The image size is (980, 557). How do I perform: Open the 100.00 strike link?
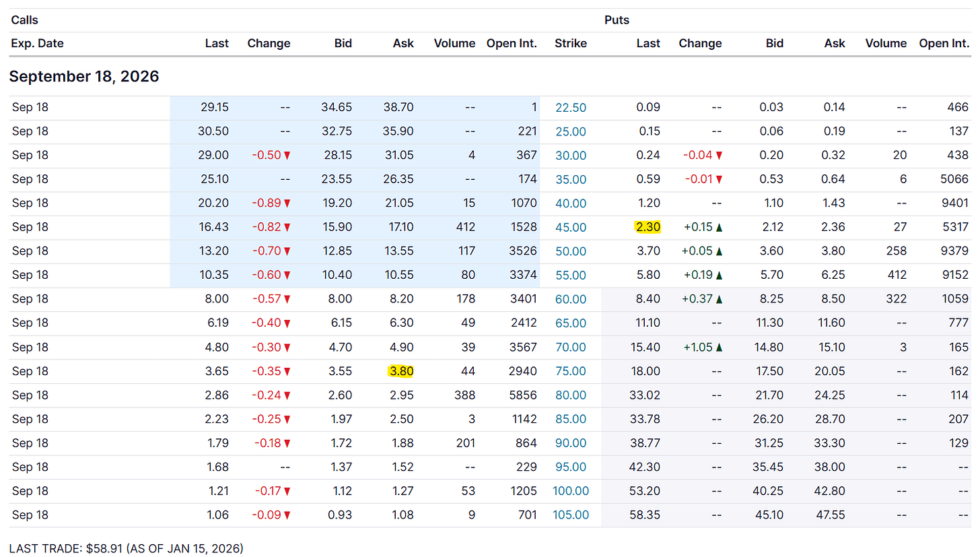(570, 491)
